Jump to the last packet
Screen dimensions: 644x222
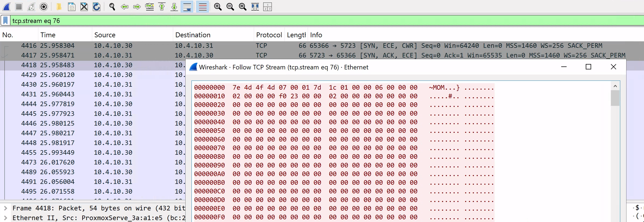[x=174, y=7]
